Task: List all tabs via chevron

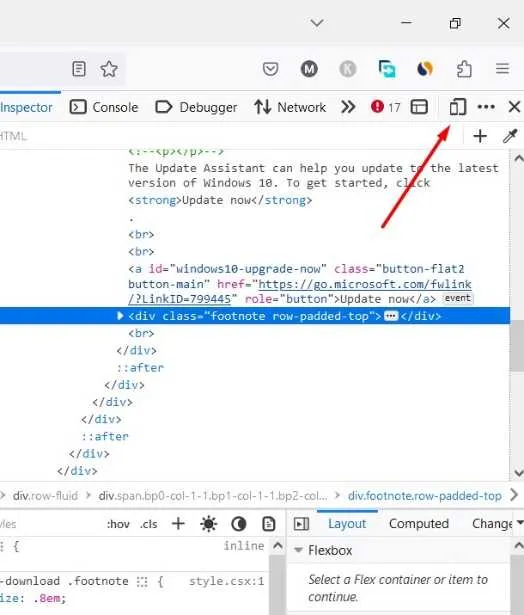Action: point(317,23)
